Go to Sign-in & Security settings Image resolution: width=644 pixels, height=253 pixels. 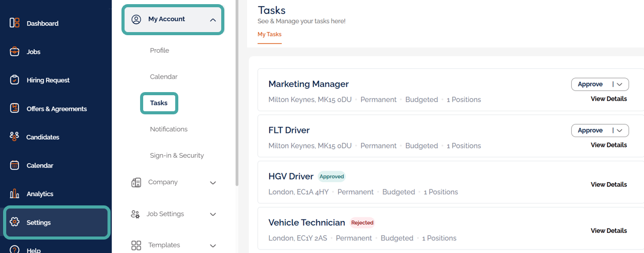pos(177,155)
